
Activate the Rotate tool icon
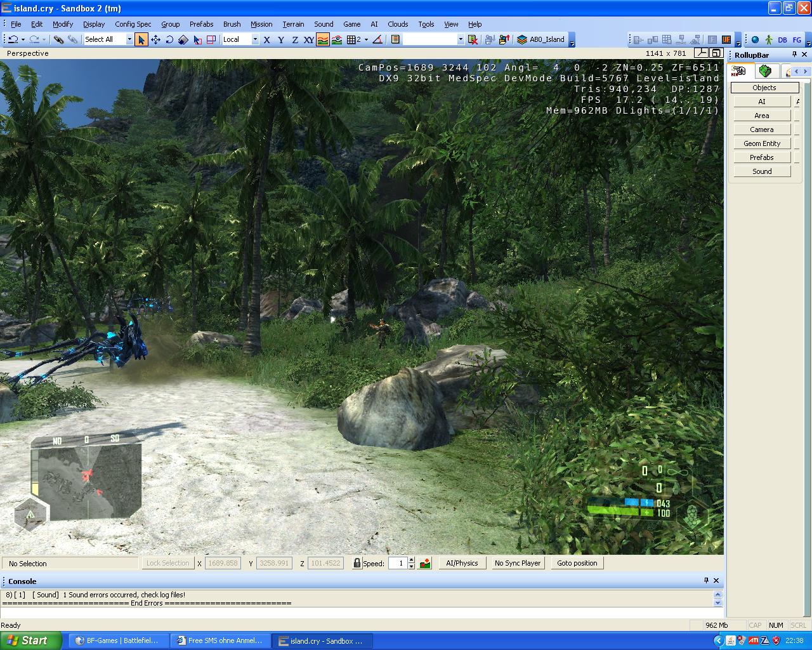coord(169,39)
